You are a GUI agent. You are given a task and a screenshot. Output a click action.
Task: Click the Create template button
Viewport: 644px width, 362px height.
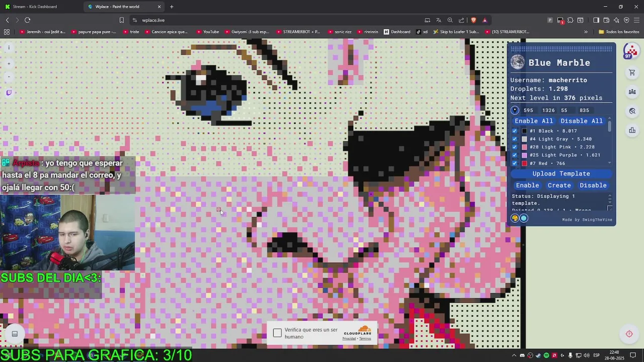click(559, 185)
